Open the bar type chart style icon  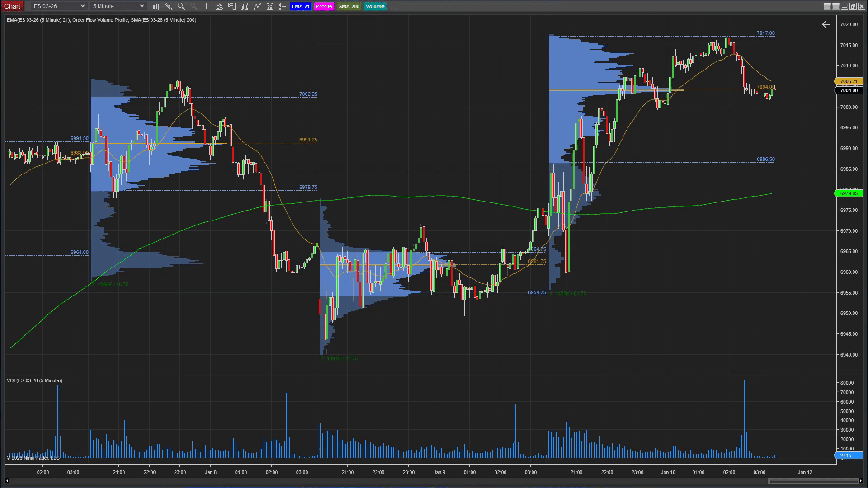click(156, 6)
